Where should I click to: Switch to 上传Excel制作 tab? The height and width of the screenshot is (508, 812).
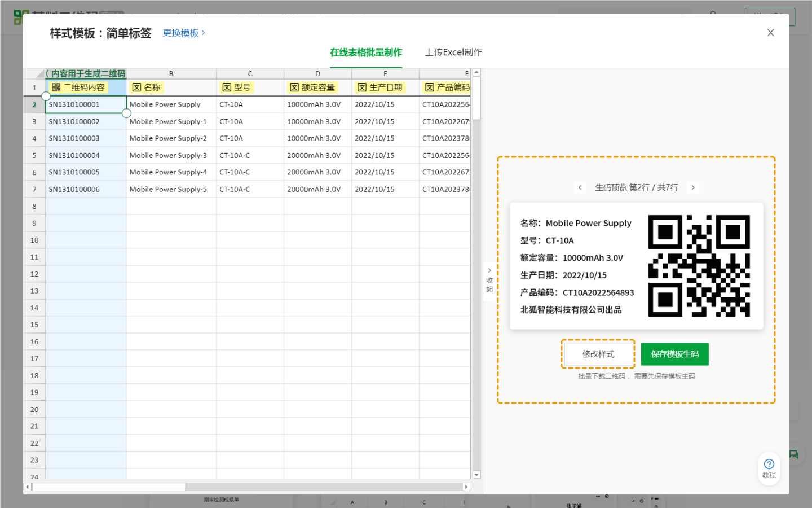pyautogui.click(x=453, y=52)
